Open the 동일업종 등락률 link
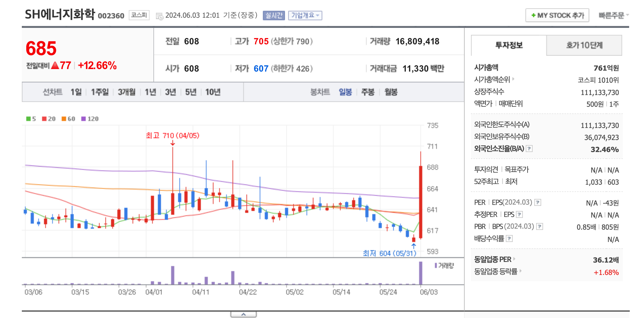This screenshot has height=318, width=644. [x=498, y=271]
